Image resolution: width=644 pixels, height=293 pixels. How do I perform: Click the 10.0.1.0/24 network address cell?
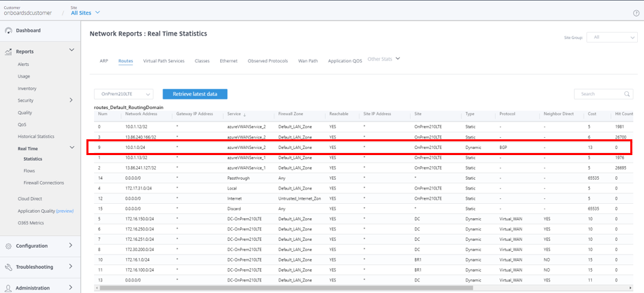click(135, 147)
